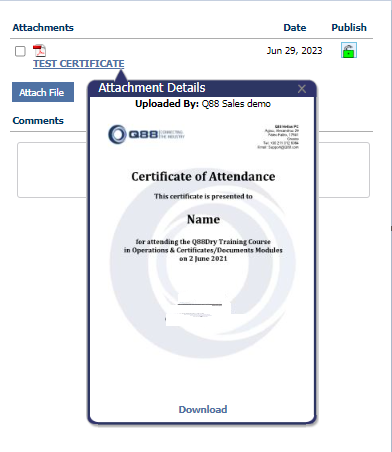Image resolution: width=392 pixels, height=452 pixels.
Task: Click the Jun 29, 2023 date entry
Action: point(294,51)
